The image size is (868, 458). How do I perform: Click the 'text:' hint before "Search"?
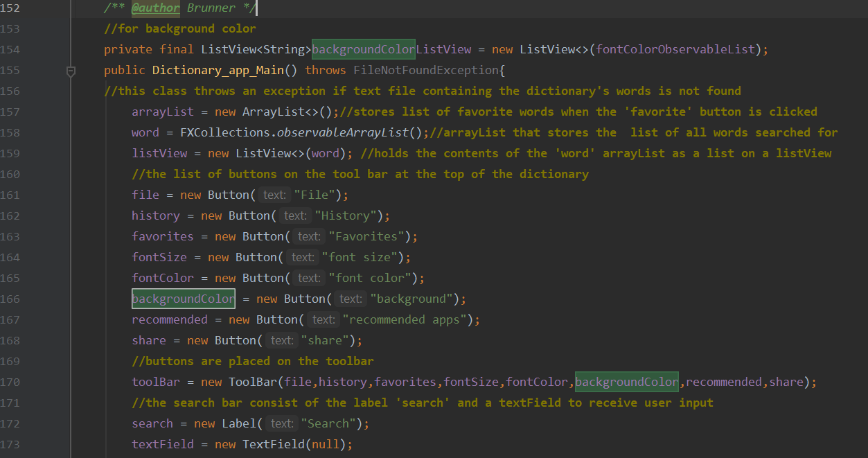[281, 423]
